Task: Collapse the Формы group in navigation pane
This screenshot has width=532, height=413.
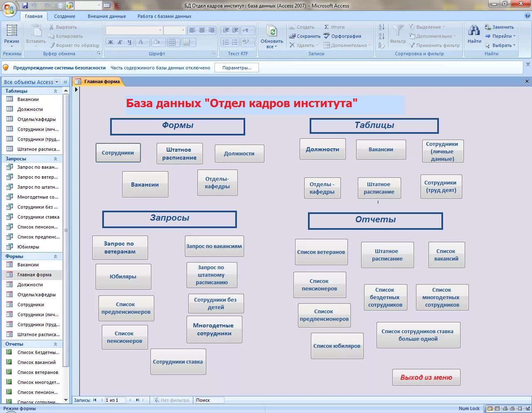Action: [55, 256]
